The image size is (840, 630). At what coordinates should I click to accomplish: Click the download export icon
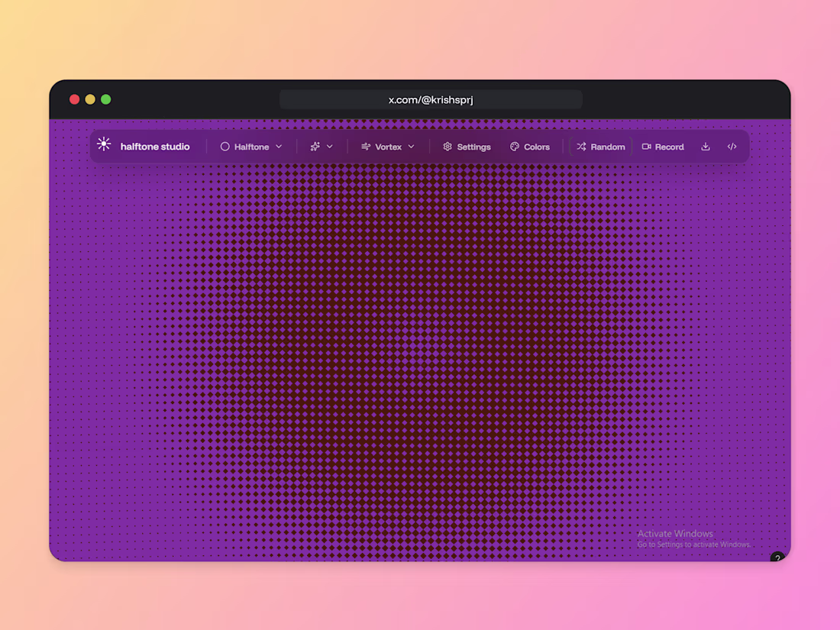tap(704, 146)
